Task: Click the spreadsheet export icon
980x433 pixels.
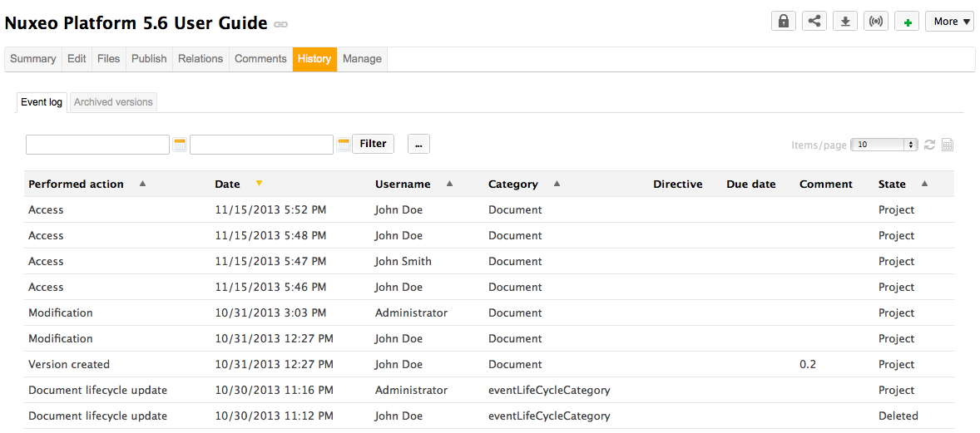Action: (948, 145)
